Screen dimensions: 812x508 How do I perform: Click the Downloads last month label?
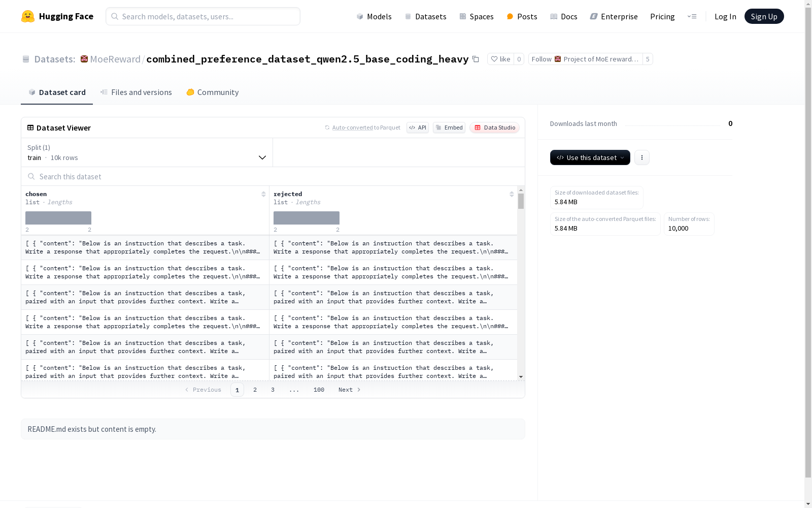click(x=584, y=123)
